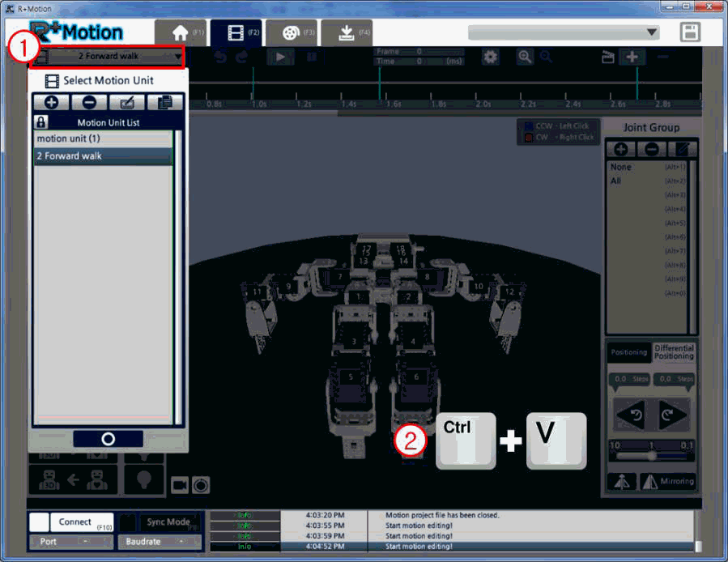Remove motion unit with the minus button
The image size is (728, 562).
click(x=89, y=102)
